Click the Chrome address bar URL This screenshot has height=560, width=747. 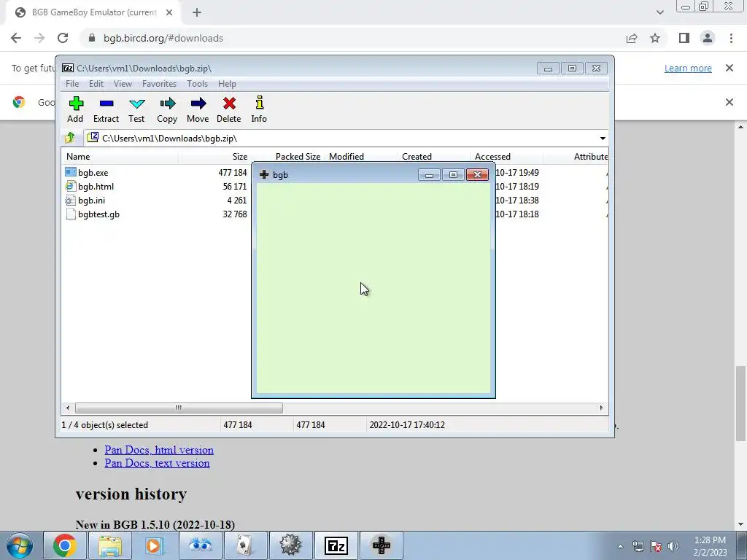163,38
